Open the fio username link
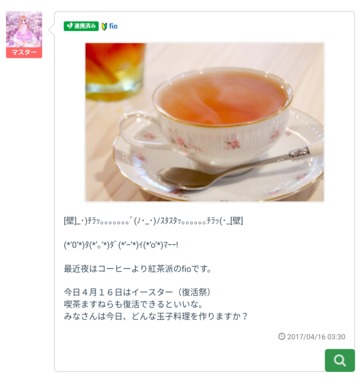Image resolution: width=361 pixels, height=380 pixels. click(x=113, y=26)
